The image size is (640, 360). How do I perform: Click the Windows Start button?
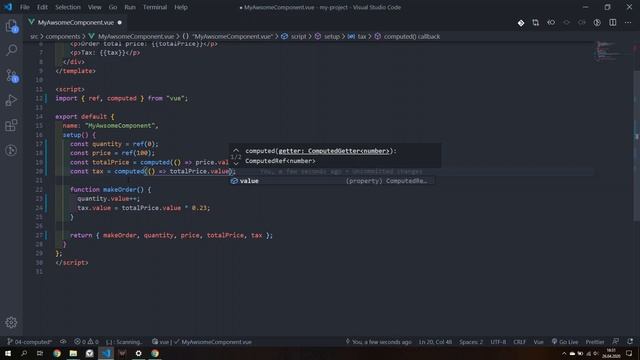pyautogui.click(x=8, y=353)
